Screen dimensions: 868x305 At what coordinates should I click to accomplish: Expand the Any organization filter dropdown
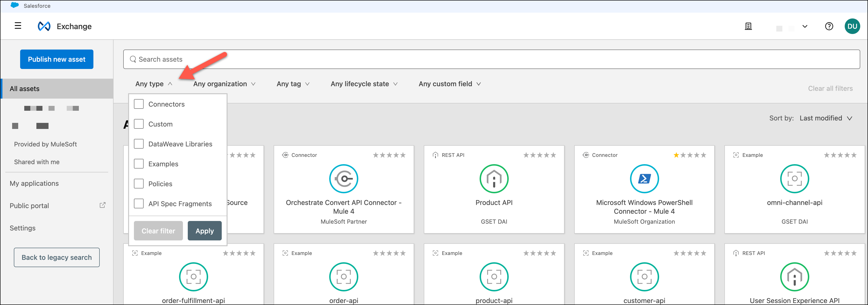224,84
